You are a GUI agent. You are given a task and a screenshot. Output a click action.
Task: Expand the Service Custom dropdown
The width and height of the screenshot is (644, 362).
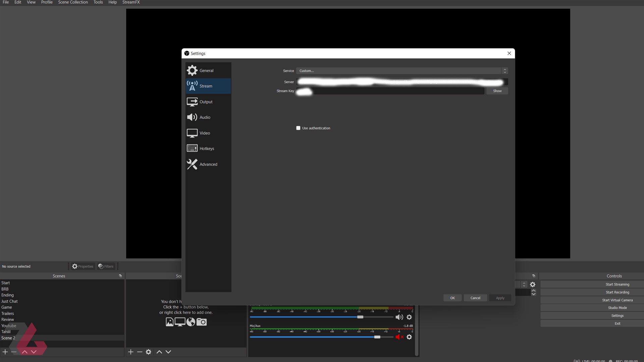click(x=505, y=71)
